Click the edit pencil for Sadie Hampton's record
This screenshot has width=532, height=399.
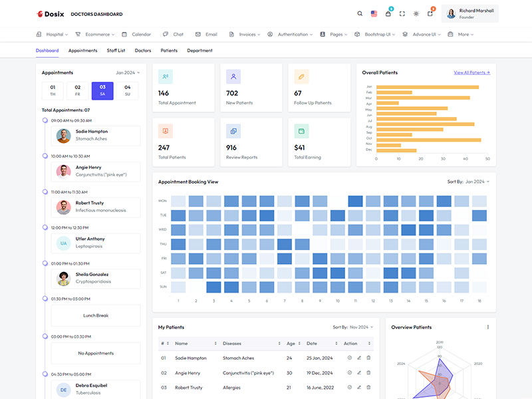pos(358,358)
